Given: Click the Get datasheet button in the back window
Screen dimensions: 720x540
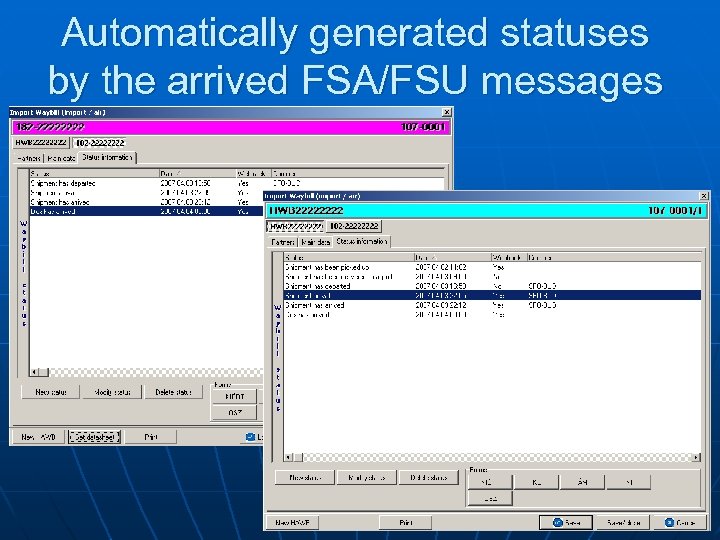Looking at the screenshot, I should pyautogui.click(x=94, y=437).
